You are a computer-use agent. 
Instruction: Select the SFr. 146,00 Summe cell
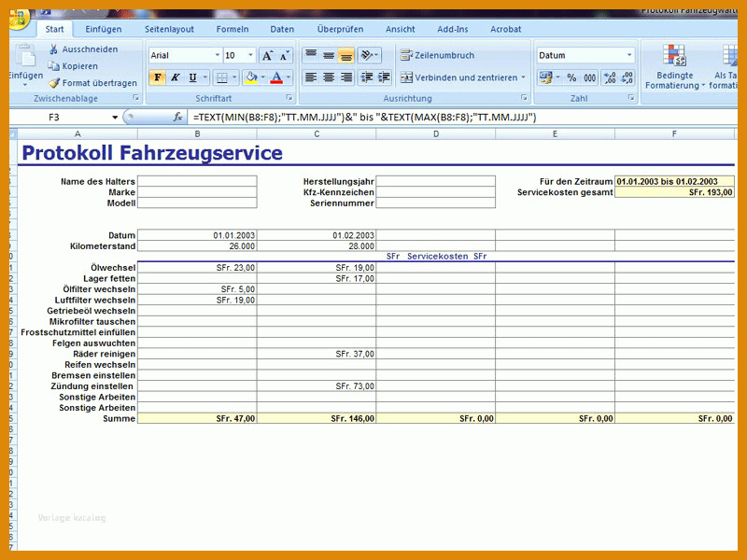click(x=317, y=418)
